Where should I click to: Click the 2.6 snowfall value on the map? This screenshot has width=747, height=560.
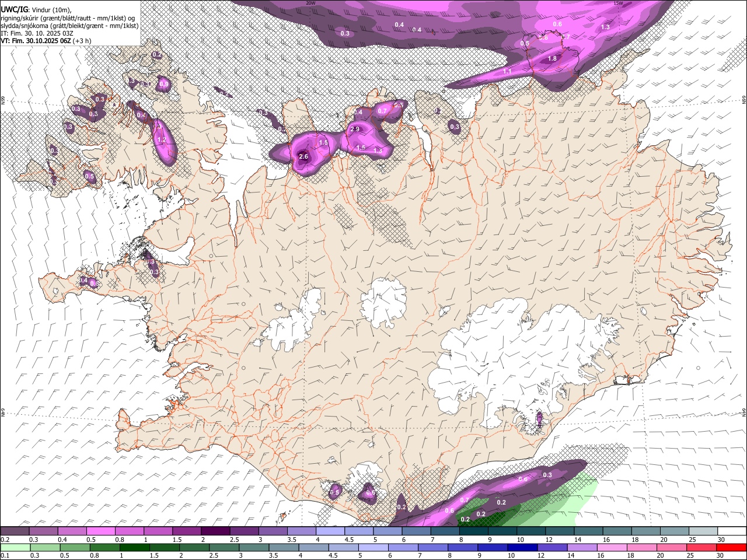[x=303, y=156]
